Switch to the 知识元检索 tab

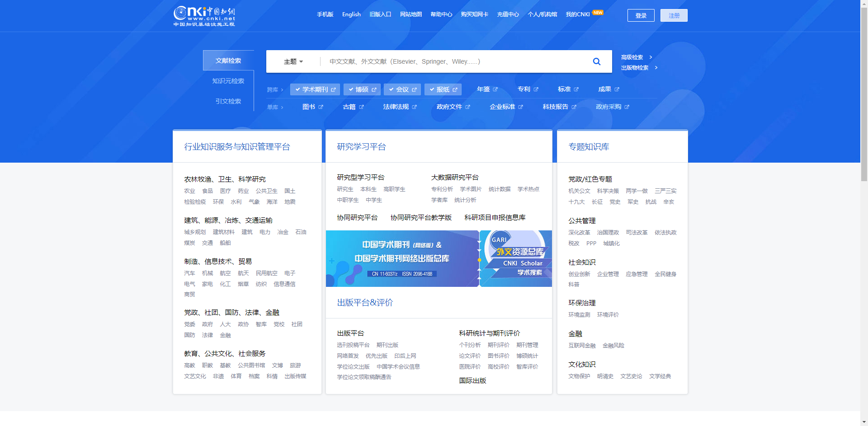pos(228,81)
